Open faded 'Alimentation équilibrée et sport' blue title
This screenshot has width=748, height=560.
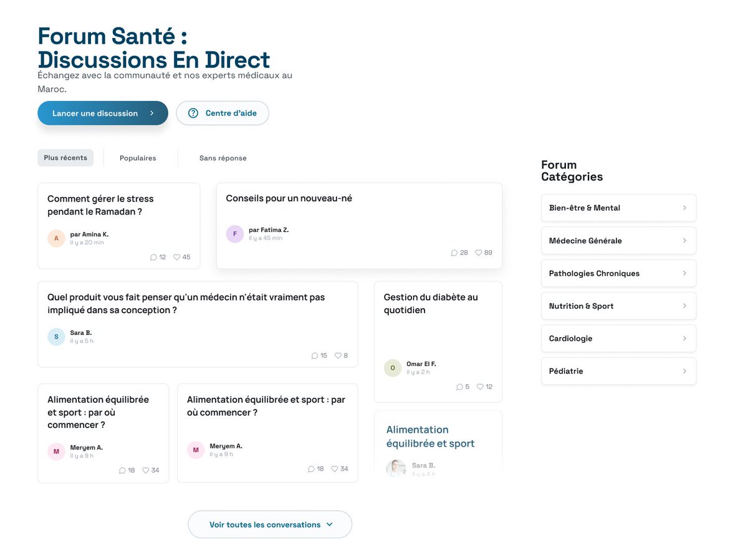[x=430, y=437]
